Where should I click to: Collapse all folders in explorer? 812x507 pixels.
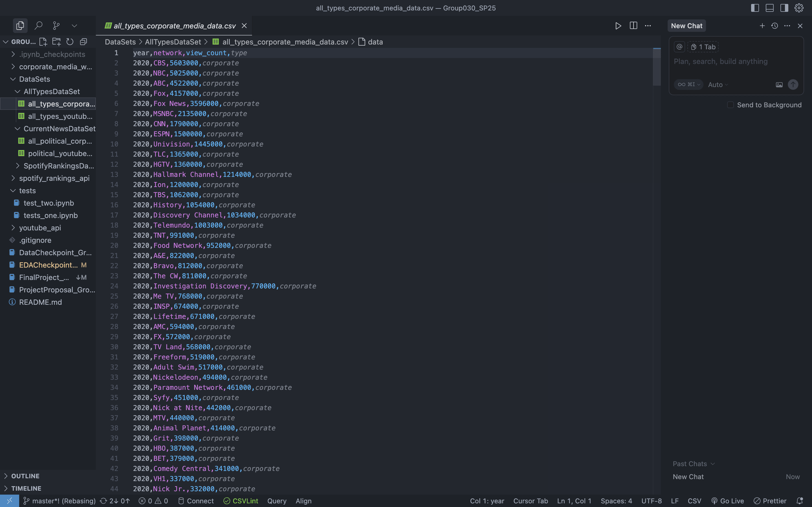[x=83, y=42]
